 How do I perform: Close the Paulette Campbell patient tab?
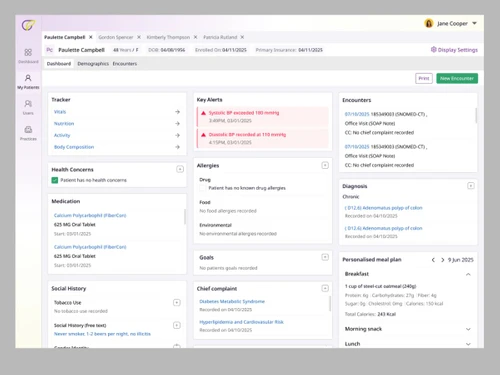[91, 37]
